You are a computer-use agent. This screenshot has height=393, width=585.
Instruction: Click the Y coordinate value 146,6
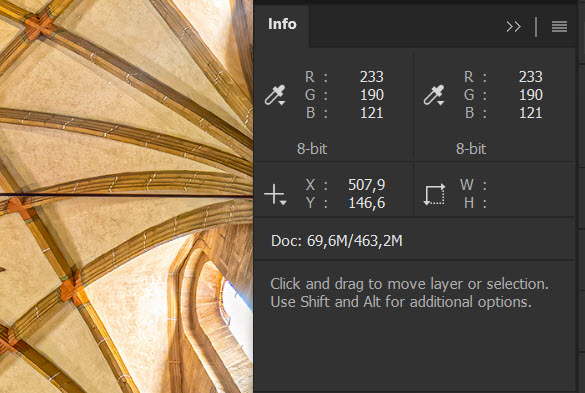pos(366,203)
